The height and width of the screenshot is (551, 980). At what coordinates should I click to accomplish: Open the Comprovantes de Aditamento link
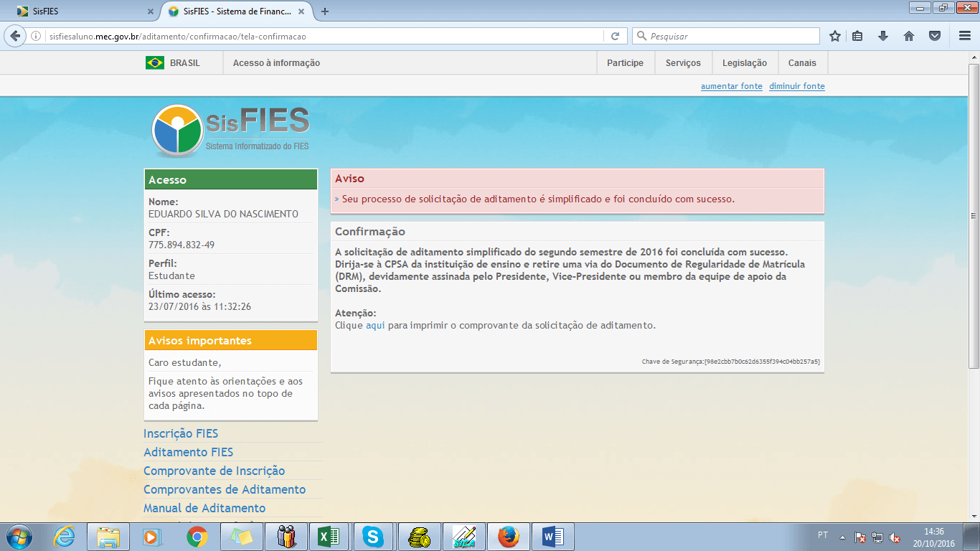click(224, 489)
